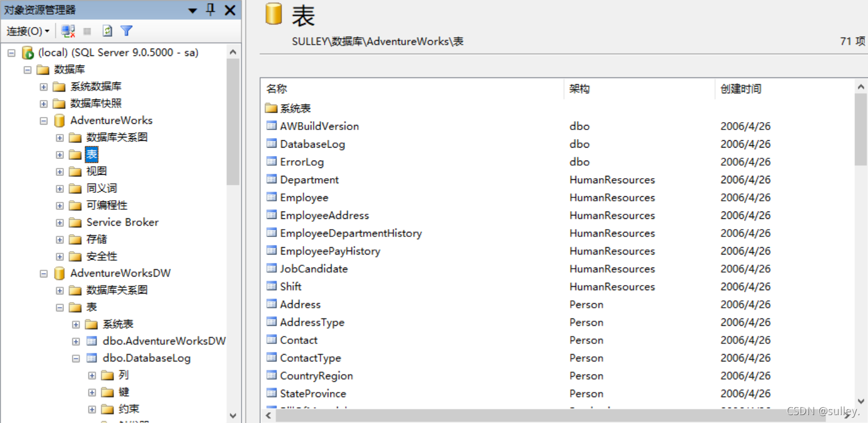Collapse the AdventureWorksDW database node

(x=44, y=273)
